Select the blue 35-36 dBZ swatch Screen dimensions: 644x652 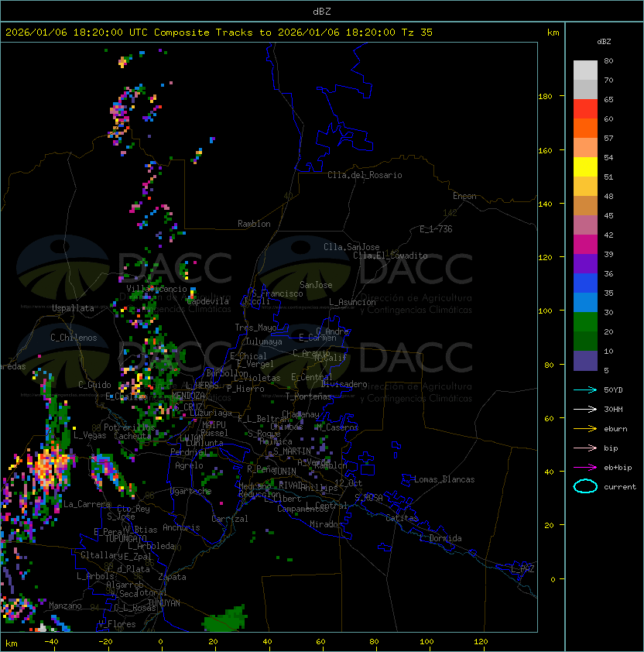tap(585, 283)
